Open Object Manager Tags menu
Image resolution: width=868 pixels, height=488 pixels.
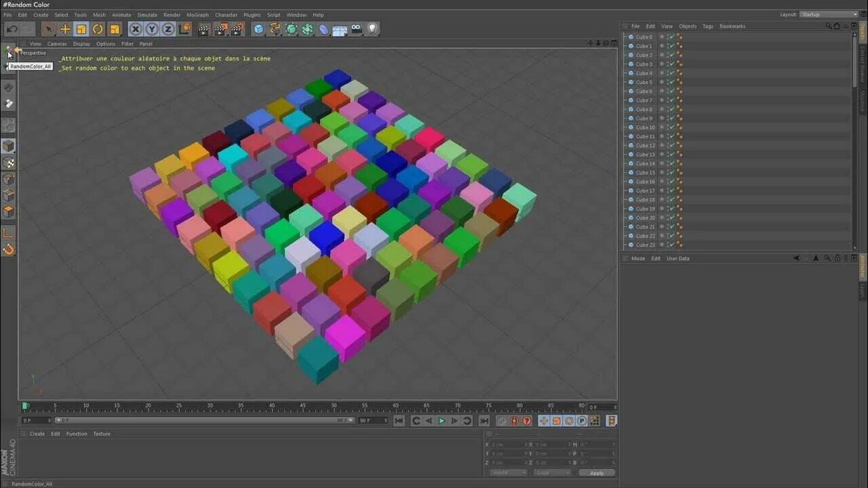click(708, 26)
